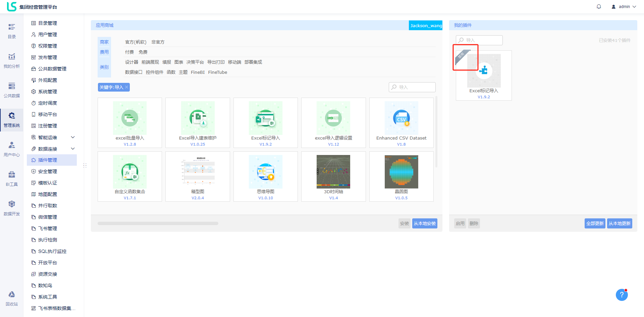Select the excel导入逻辑设置 plugin icon
Image resolution: width=644 pixels, height=317 pixels.
coord(333,118)
